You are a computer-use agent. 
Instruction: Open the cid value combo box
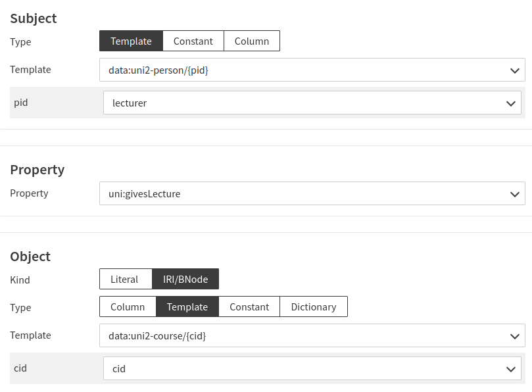coord(302,368)
